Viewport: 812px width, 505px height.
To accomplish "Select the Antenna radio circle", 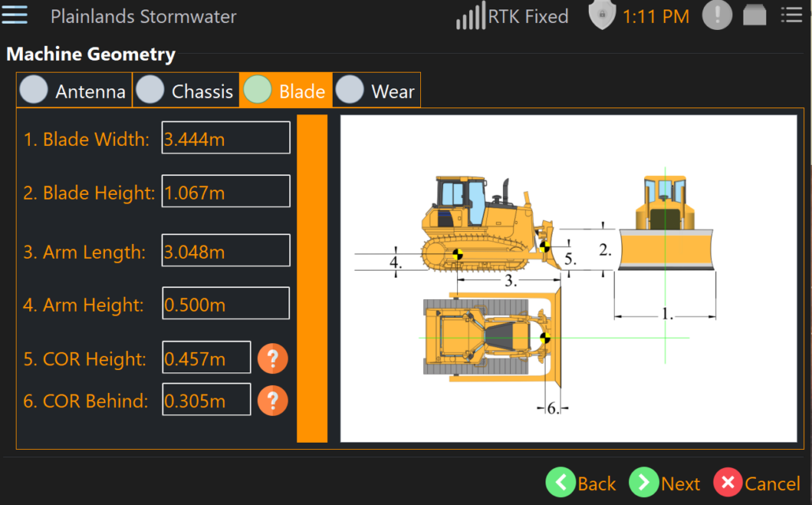I will pyautogui.click(x=34, y=90).
